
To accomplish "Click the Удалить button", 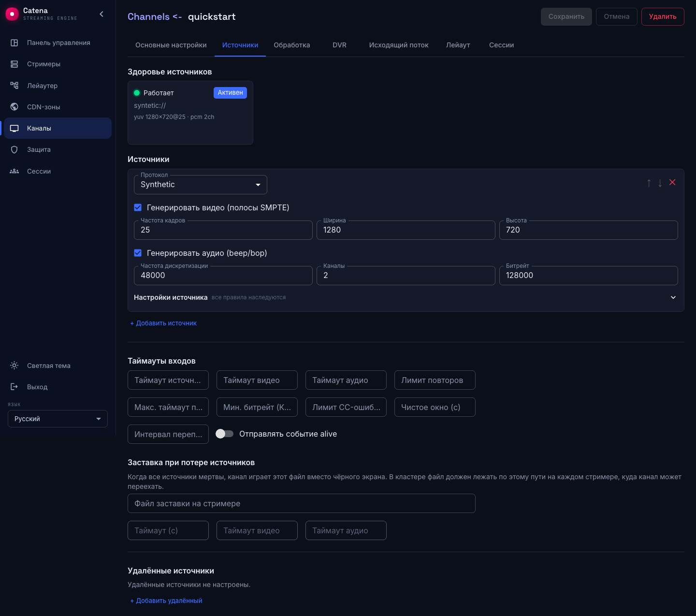I will pos(663,16).
